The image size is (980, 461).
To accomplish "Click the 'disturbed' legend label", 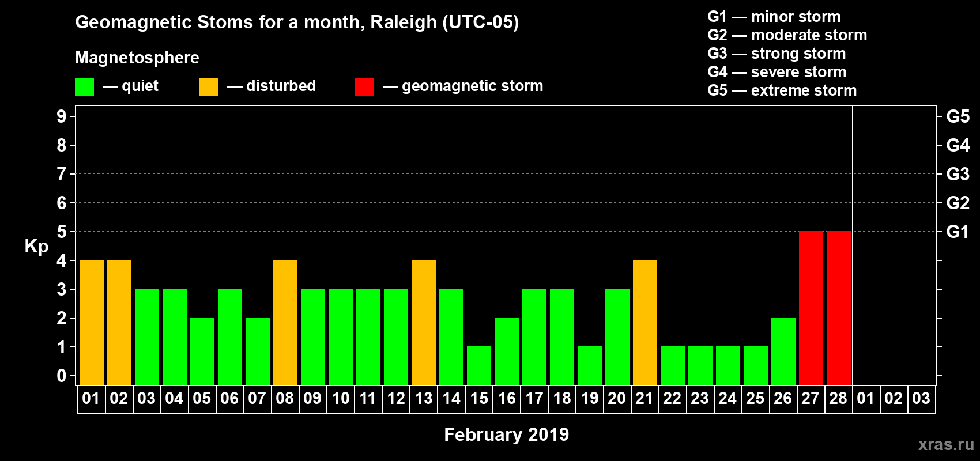I will coord(281,86).
